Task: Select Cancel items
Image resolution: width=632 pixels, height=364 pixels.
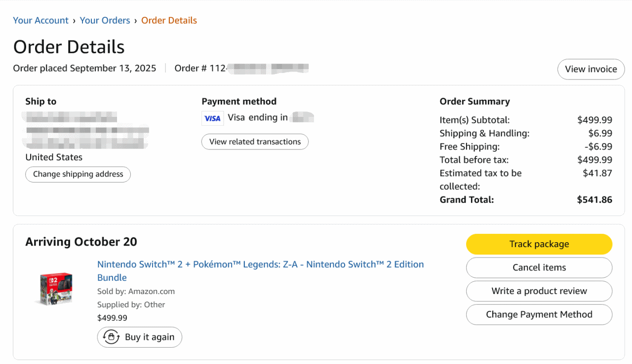Action: [539, 268]
